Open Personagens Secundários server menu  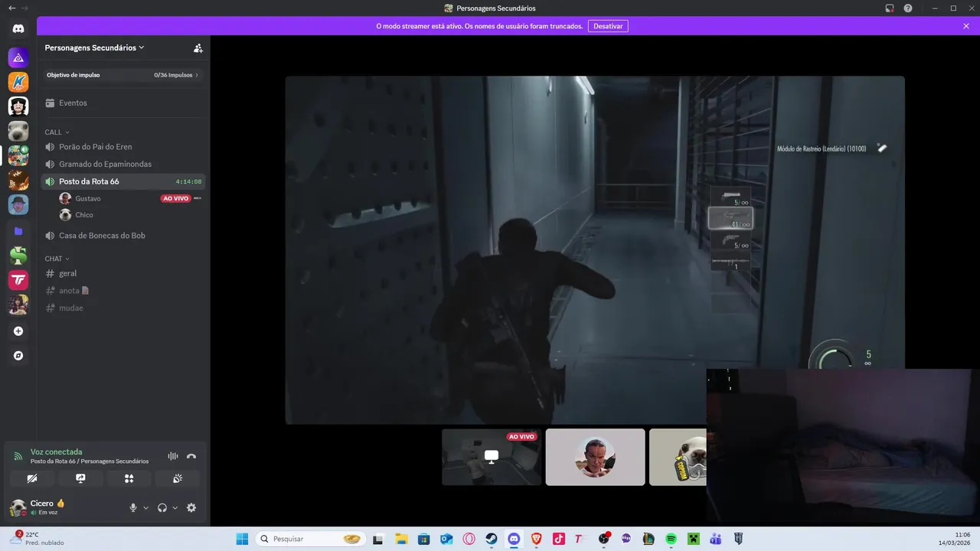click(x=95, y=47)
